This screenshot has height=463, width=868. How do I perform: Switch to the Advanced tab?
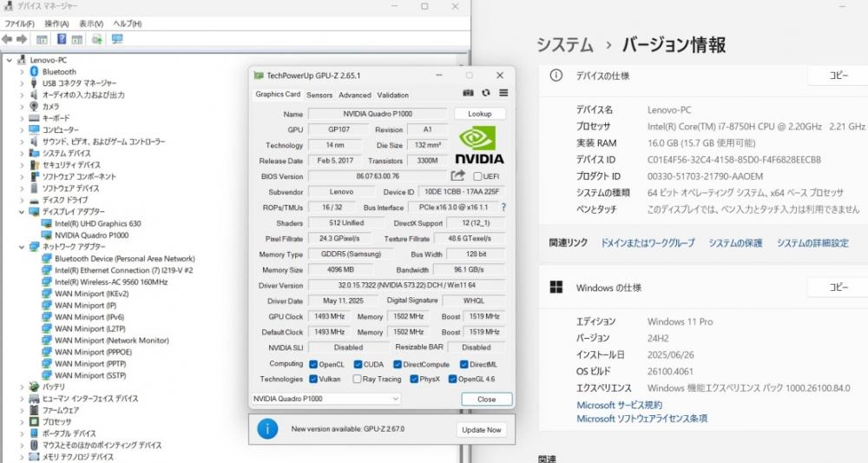click(355, 95)
